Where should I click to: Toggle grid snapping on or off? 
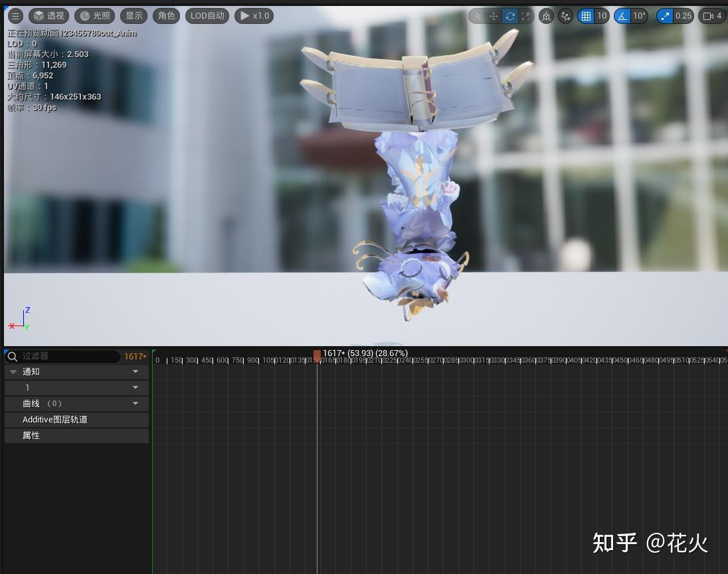pyautogui.click(x=586, y=16)
